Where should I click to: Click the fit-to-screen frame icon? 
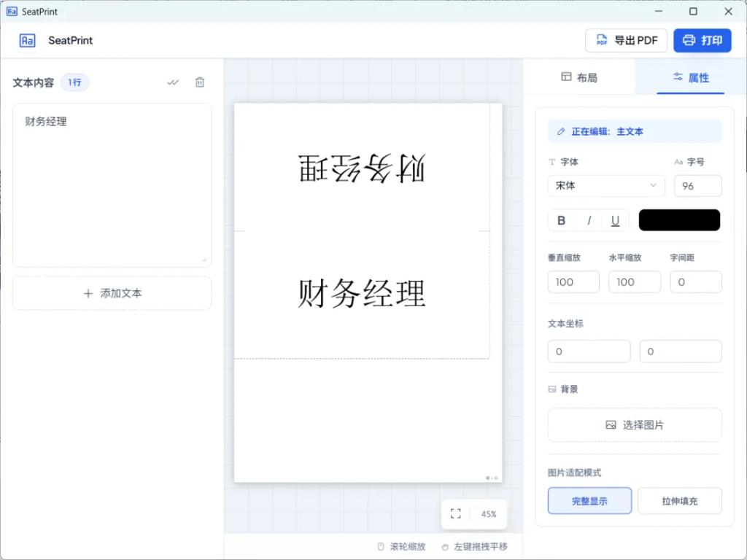[x=455, y=514]
